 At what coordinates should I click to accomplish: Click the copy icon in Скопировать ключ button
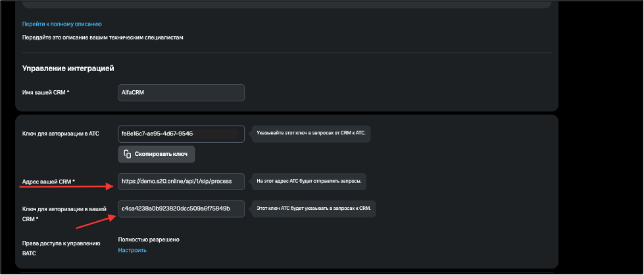[128, 155]
